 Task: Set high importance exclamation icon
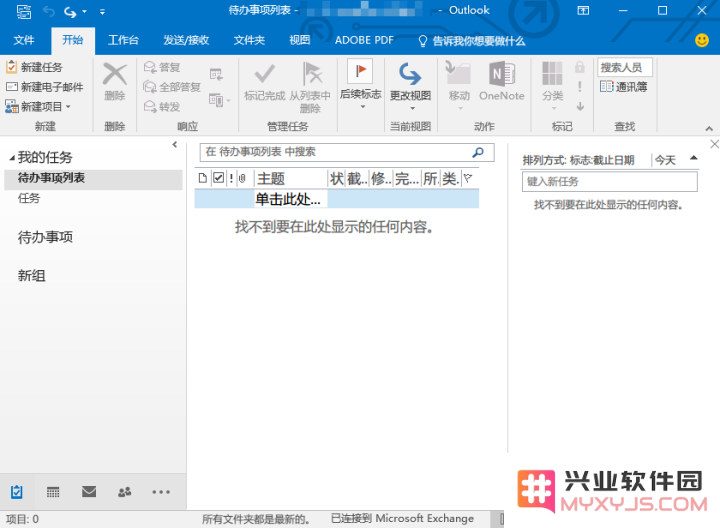580,87
